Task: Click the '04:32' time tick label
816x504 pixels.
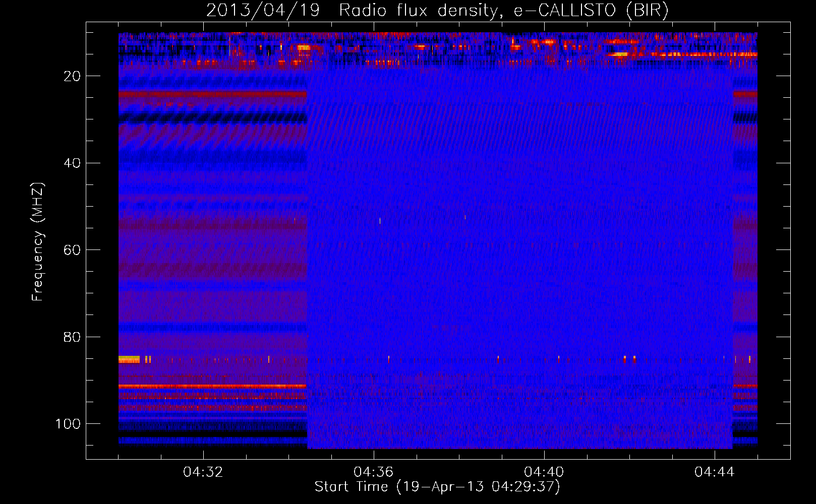Action: [x=203, y=472]
